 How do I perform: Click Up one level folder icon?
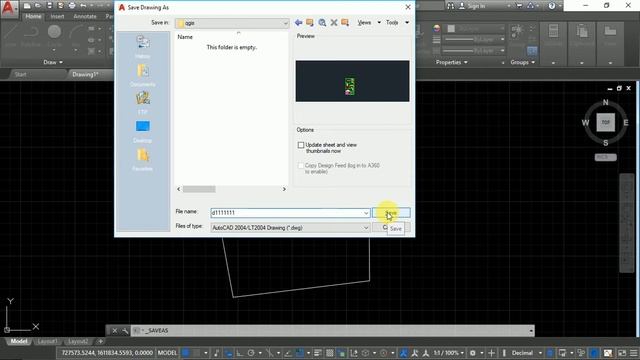pos(310,22)
